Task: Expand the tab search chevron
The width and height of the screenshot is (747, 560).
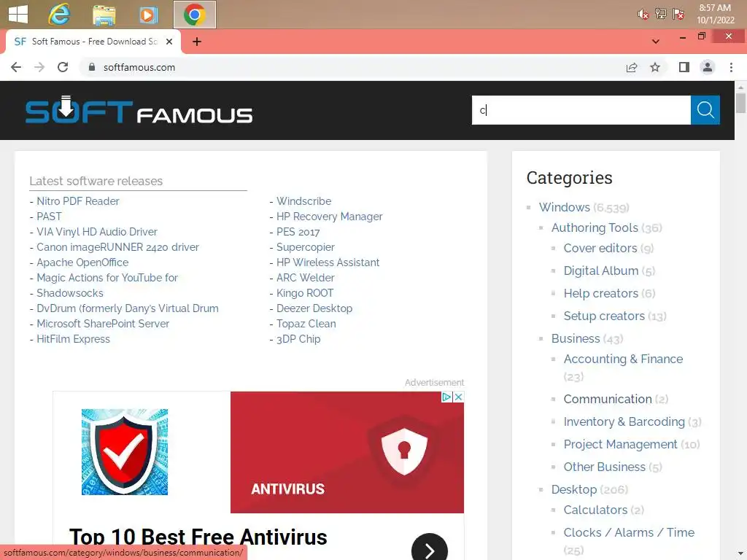Action: point(656,42)
